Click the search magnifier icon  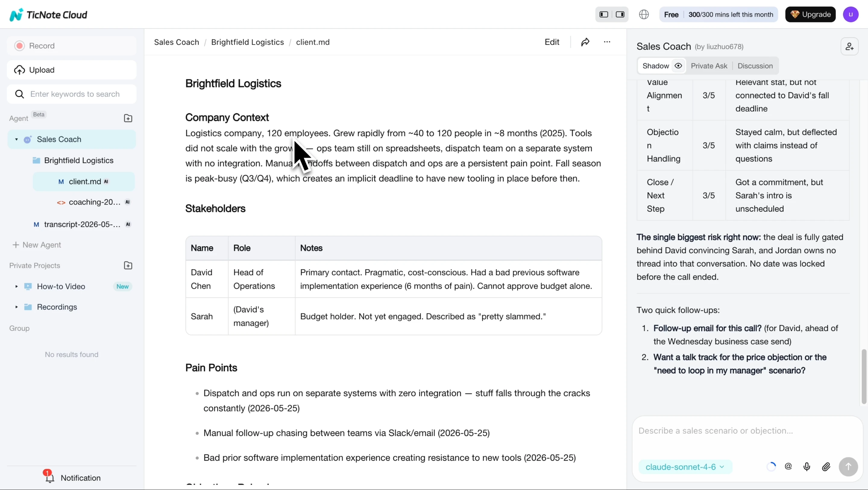click(20, 94)
